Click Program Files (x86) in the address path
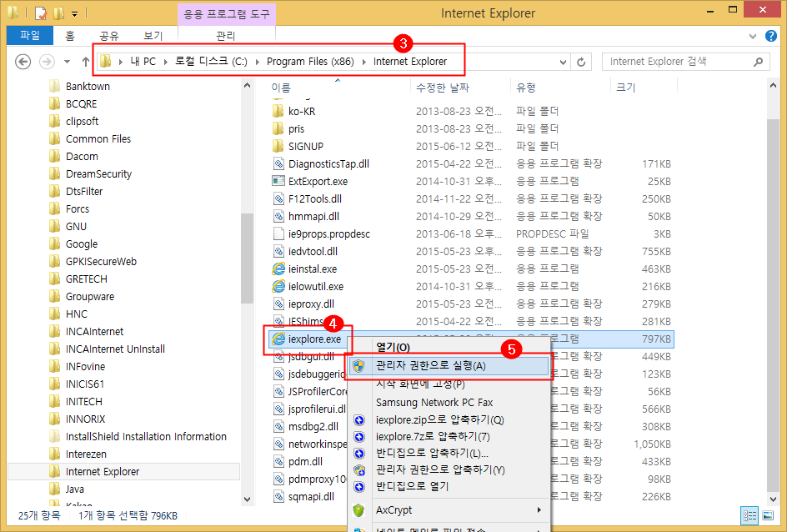Screen dimensions: 787x532 point(310,61)
